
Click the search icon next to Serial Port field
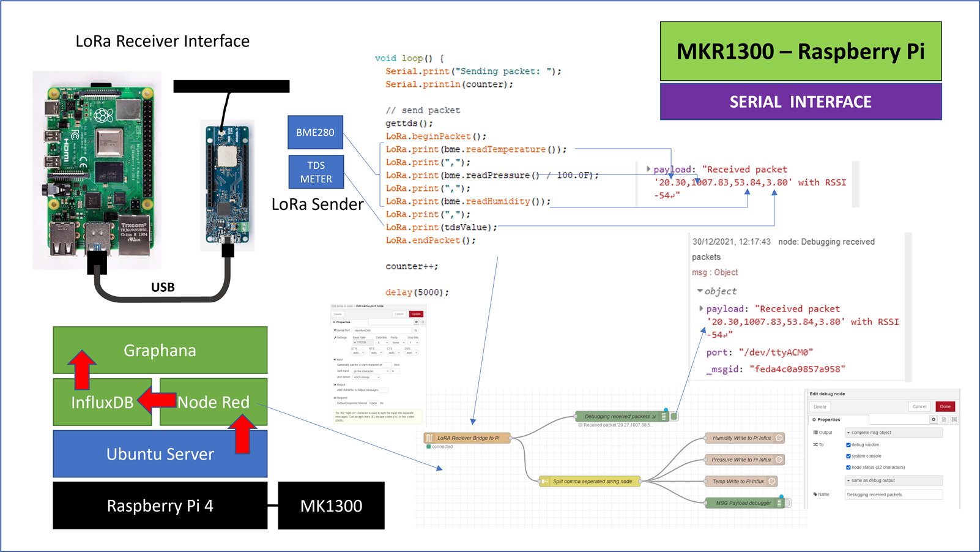416,330
